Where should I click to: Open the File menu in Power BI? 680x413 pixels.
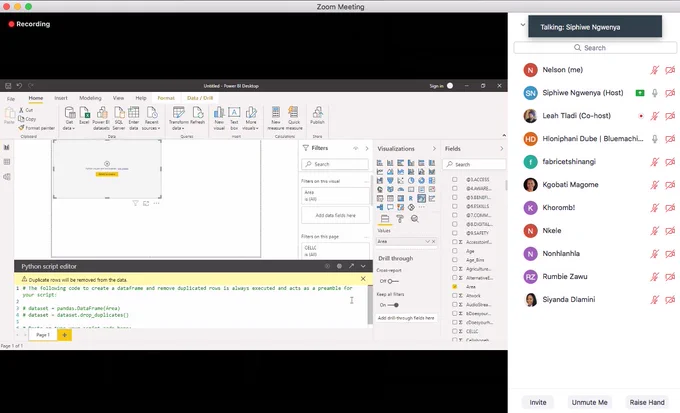click(11, 98)
